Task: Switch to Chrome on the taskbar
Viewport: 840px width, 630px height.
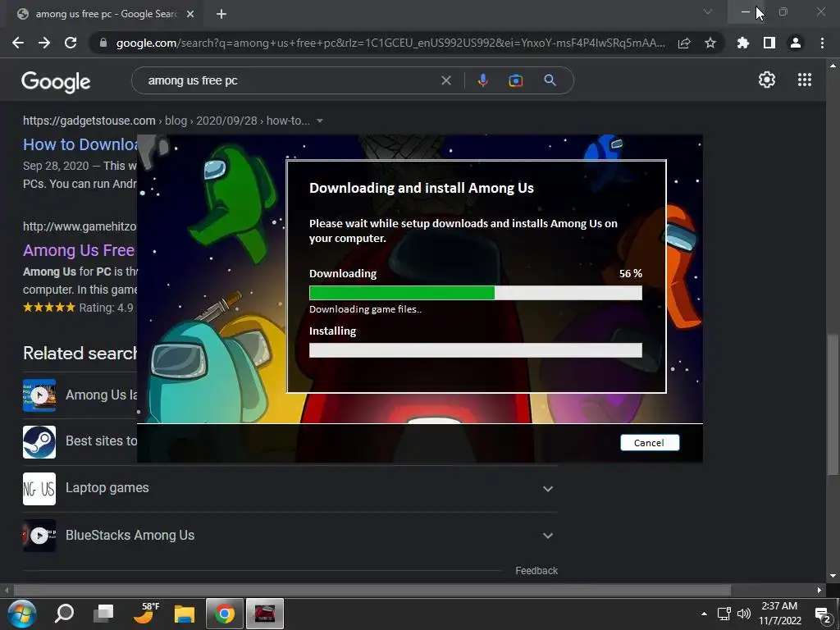Action: [x=225, y=614]
